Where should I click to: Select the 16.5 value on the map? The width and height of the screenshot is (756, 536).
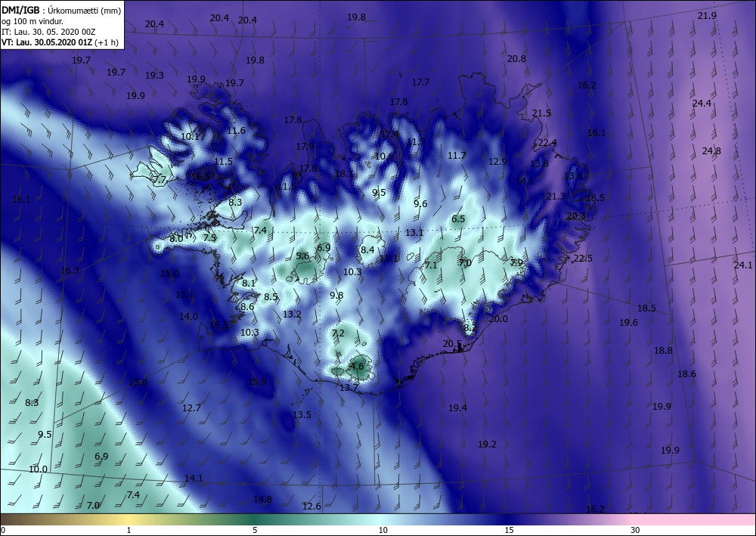pos(200,176)
